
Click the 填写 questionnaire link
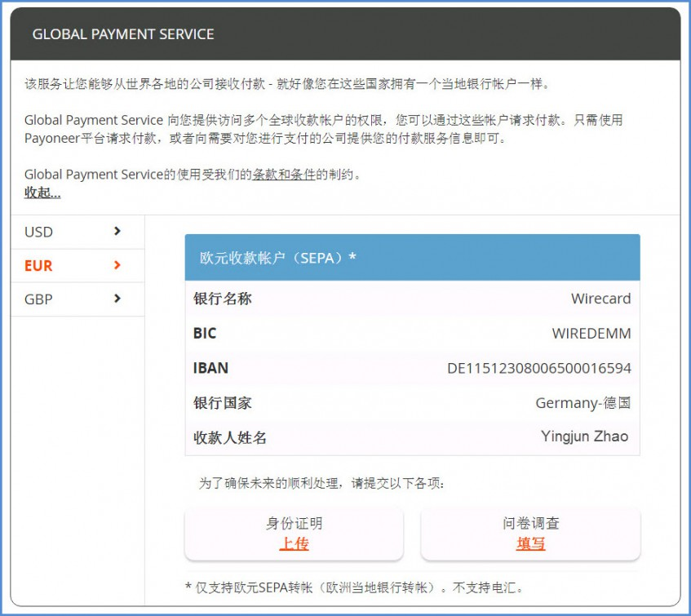tap(530, 543)
